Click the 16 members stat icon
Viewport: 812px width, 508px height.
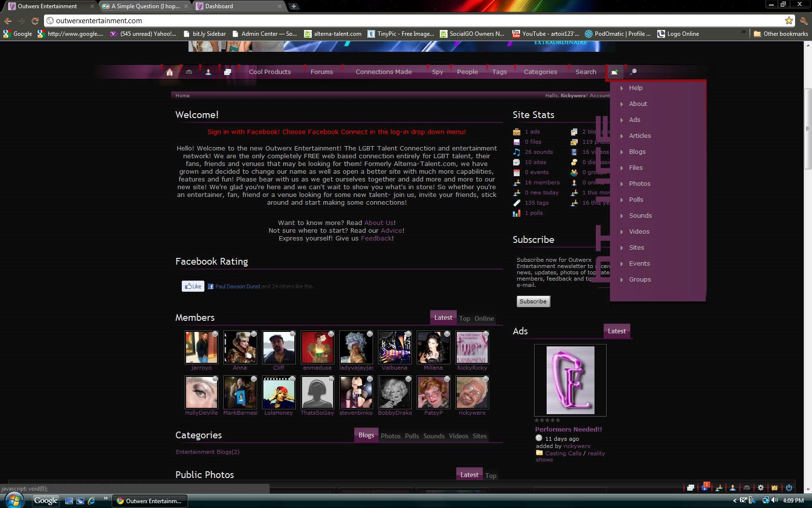[x=517, y=182]
